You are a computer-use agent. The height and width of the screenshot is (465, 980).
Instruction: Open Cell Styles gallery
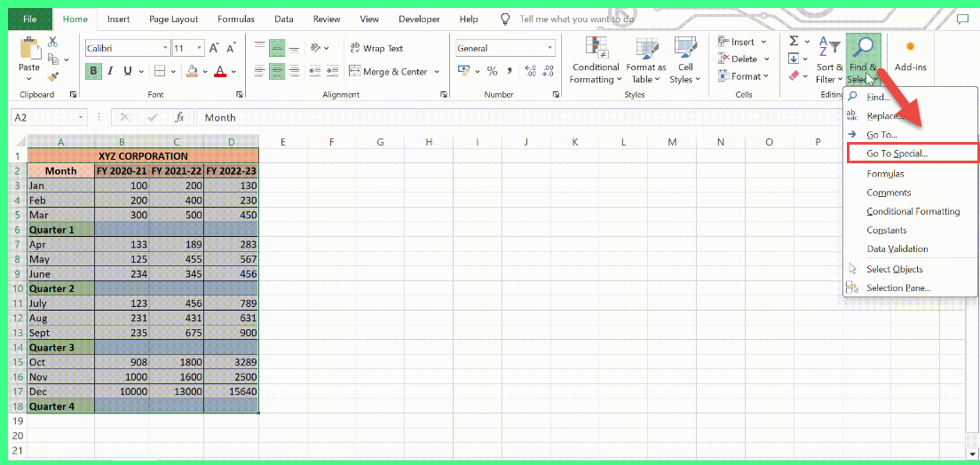pyautogui.click(x=685, y=60)
